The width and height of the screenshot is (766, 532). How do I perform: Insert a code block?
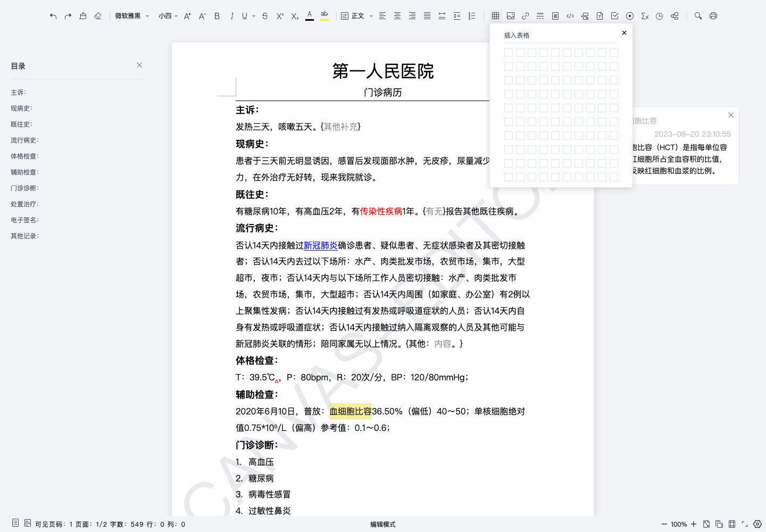[570, 16]
